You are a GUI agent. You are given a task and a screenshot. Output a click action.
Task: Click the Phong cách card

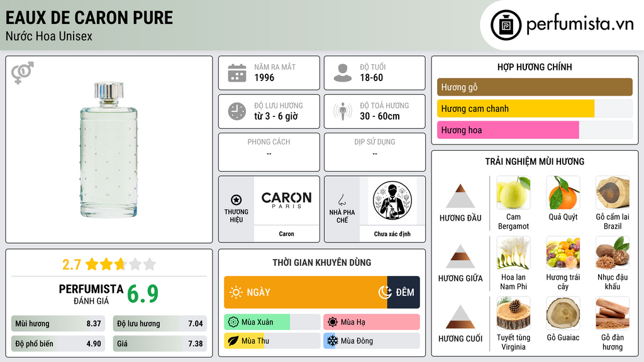269,152
